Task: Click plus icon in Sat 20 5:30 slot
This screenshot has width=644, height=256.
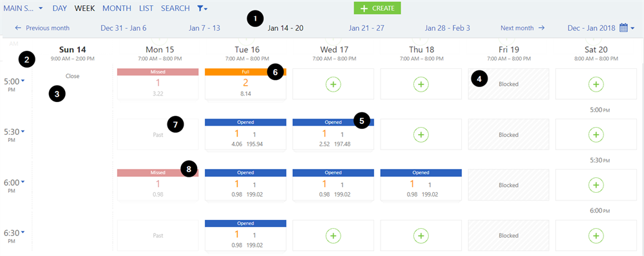Action: click(x=596, y=135)
